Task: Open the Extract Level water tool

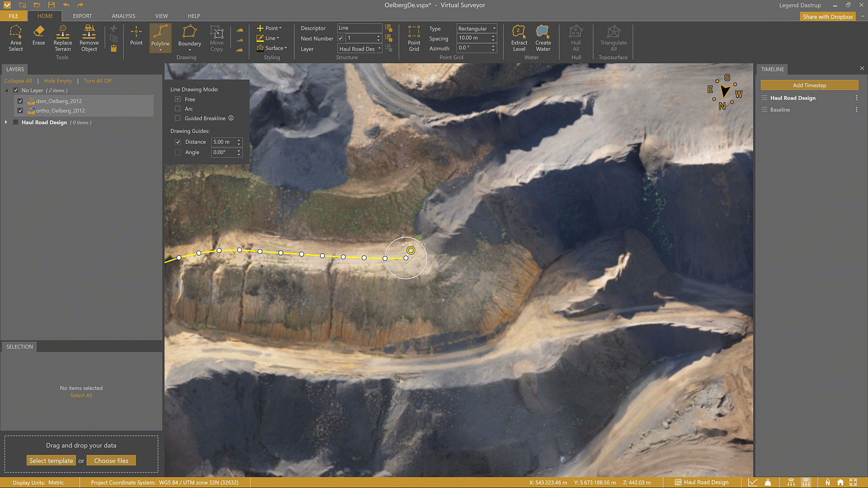Action: click(x=519, y=38)
